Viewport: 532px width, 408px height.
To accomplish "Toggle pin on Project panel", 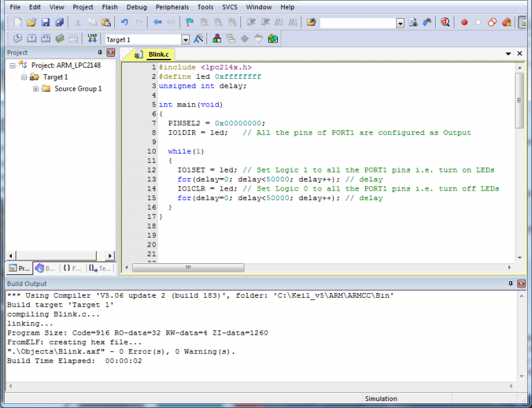I will tap(100, 53).
